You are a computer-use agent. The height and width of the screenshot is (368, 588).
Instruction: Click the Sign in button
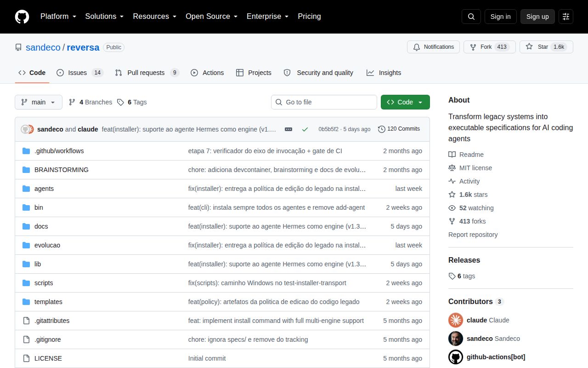tap(500, 17)
